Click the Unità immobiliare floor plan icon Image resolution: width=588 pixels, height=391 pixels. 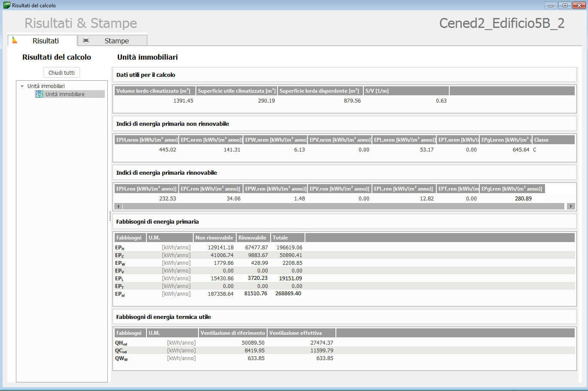pos(39,94)
